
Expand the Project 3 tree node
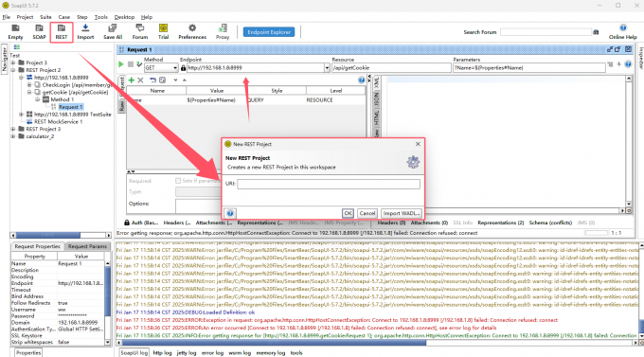13,62
